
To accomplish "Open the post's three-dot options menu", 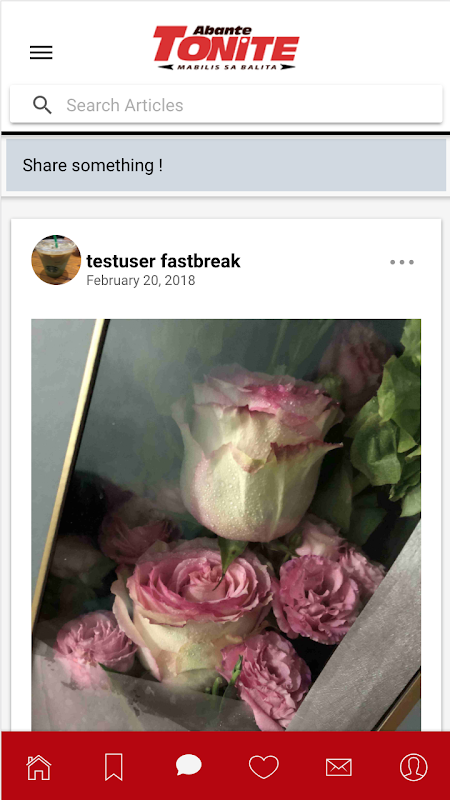I will 402,262.
